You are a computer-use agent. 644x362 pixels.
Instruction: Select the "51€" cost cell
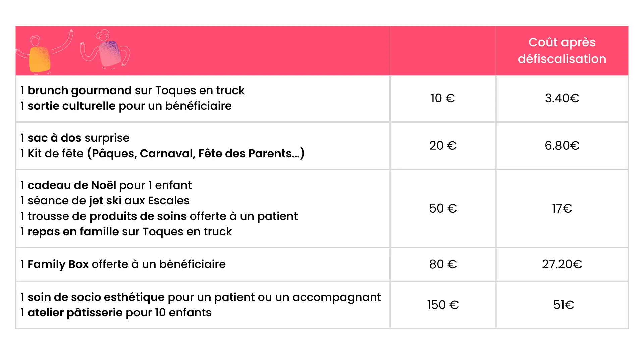[x=563, y=305]
